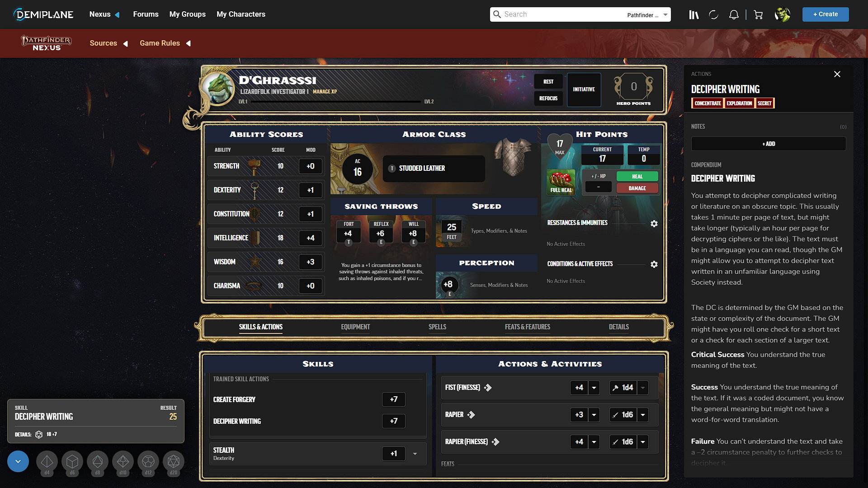
Task: Toggle the Secret tag on Decipher Writing
Action: coord(764,103)
